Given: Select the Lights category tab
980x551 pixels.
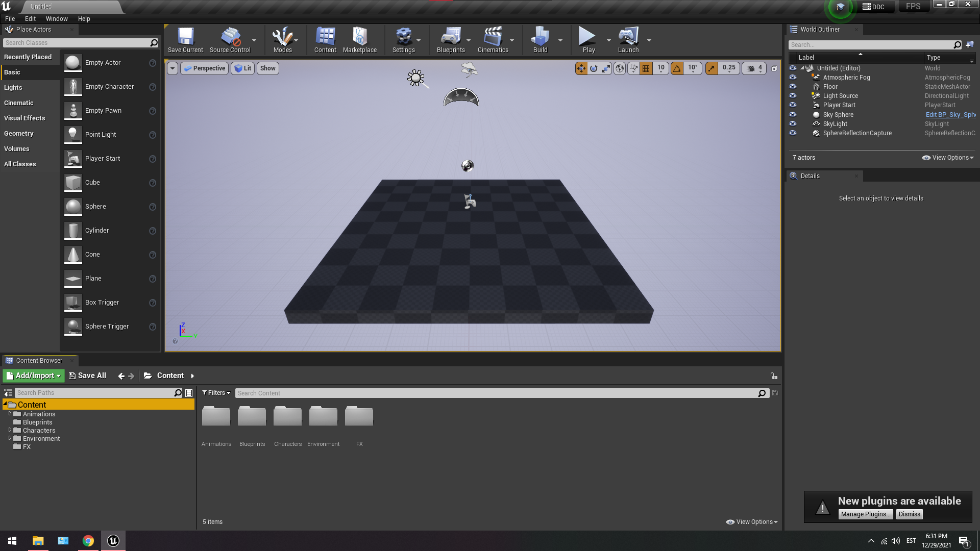Looking at the screenshot, I should (13, 88).
